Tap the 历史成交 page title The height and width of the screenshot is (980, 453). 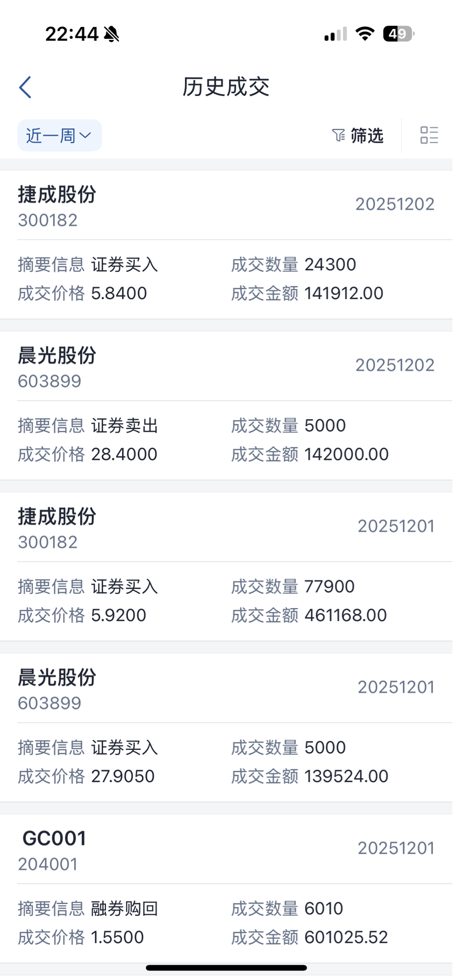pyautogui.click(x=226, y=87)
